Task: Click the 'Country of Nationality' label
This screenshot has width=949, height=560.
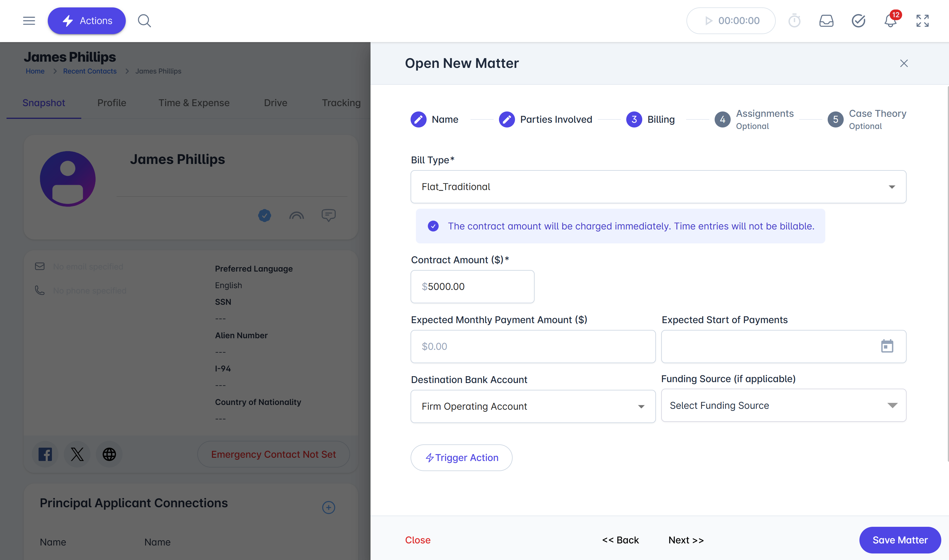Action: click(x=258, y=402)
